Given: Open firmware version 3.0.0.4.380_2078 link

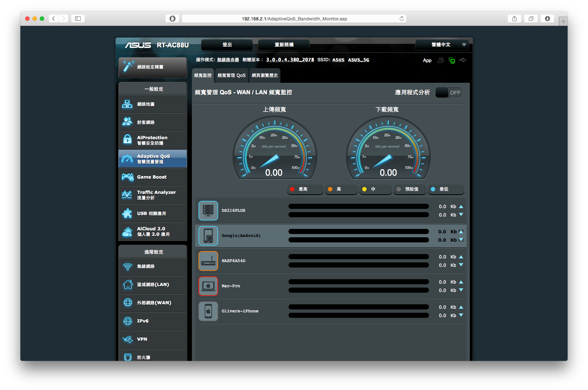Looking at the screenshot, I should click(290, 60).
